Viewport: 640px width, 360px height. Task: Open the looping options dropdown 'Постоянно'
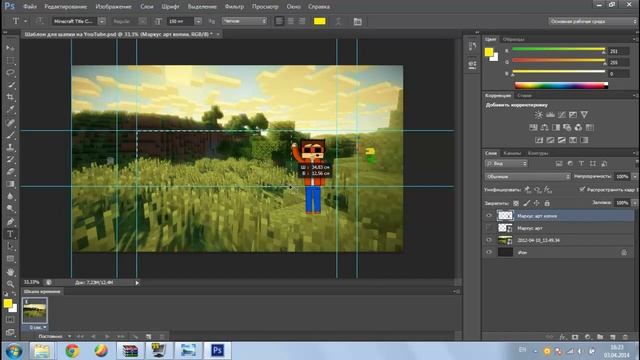point(54,336)
